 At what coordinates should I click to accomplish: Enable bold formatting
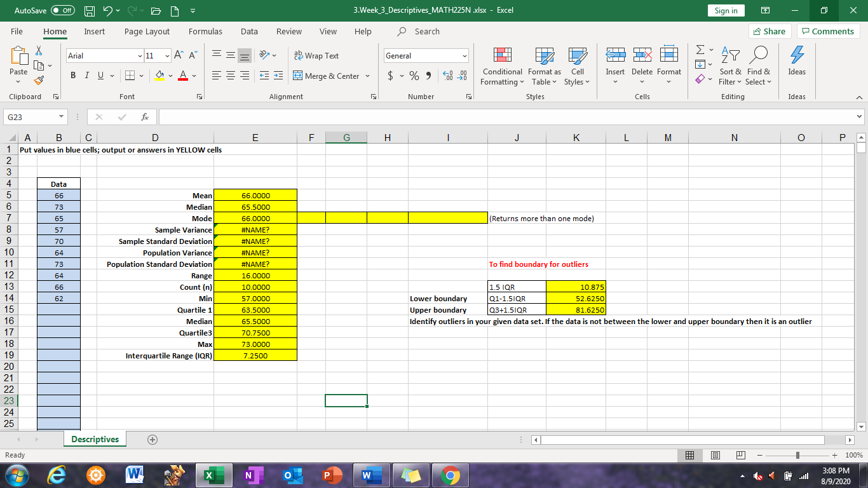point(72,75)
